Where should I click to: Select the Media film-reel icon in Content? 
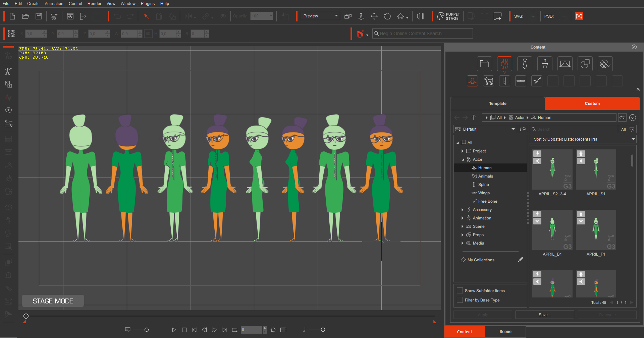(605, 64)
